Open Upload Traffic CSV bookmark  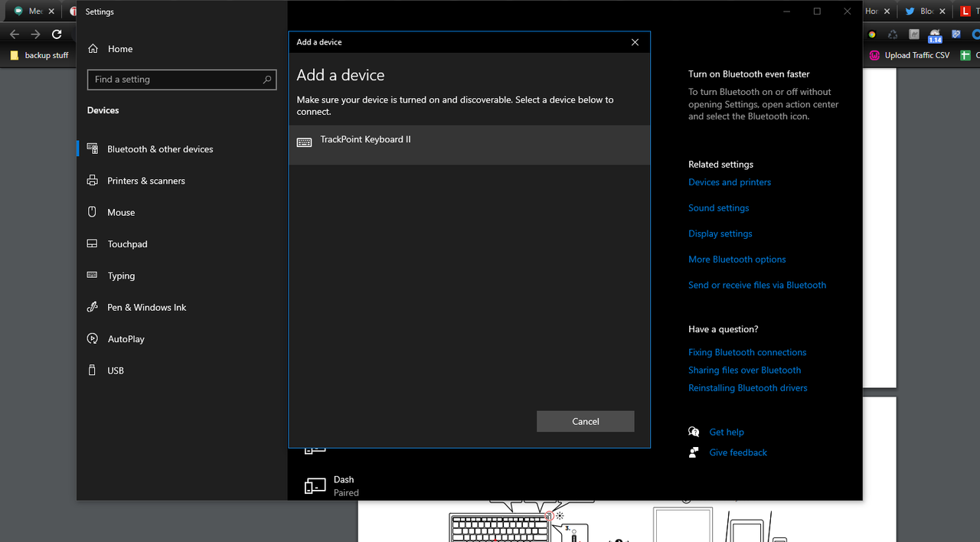click(x=910, y=55)
